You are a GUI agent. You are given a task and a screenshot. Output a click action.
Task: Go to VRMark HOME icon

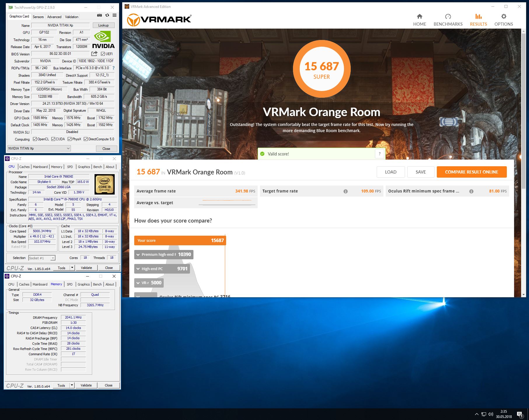(x=420, y=16)
